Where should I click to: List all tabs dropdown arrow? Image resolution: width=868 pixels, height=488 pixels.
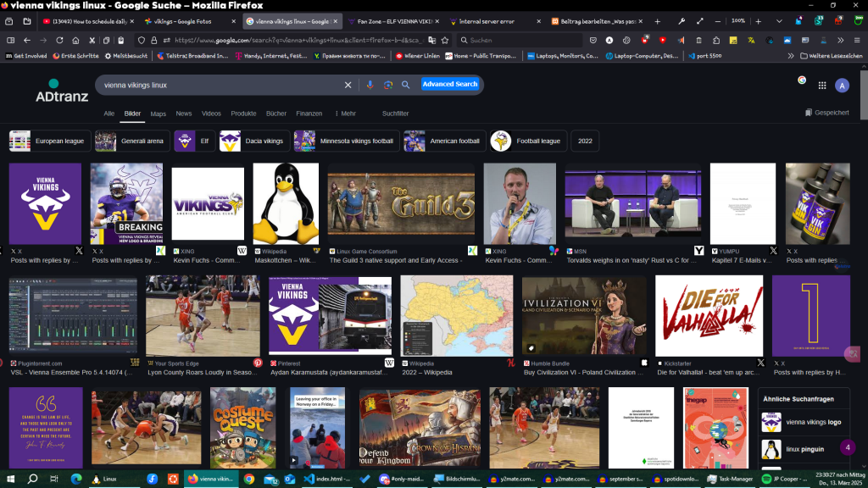779,21
